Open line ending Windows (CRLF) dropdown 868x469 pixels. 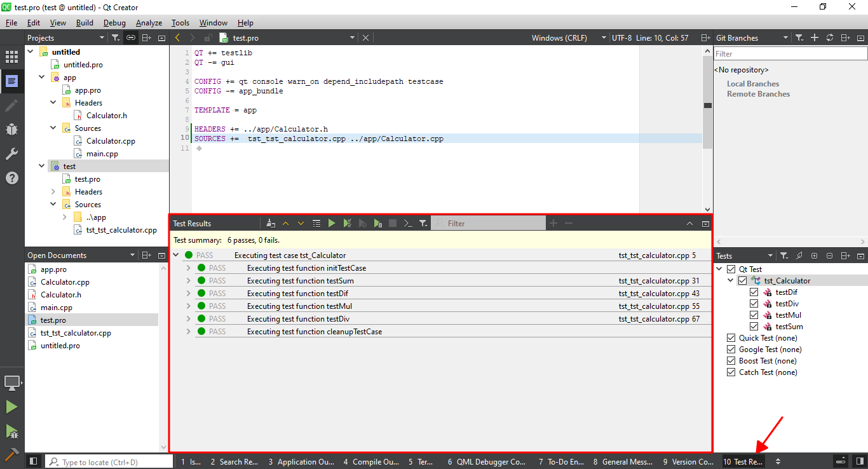[569, 38]
